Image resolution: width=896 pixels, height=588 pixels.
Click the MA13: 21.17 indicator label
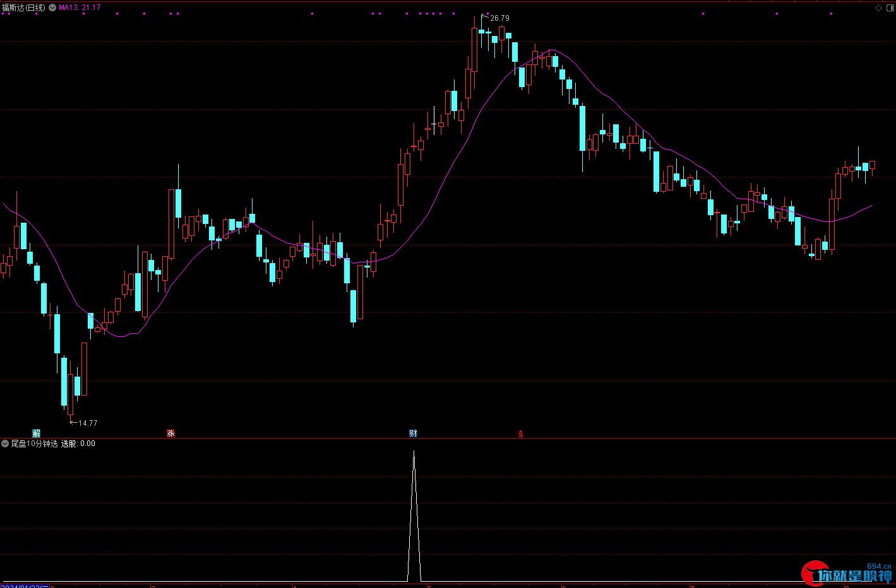[x=80, y=8]
